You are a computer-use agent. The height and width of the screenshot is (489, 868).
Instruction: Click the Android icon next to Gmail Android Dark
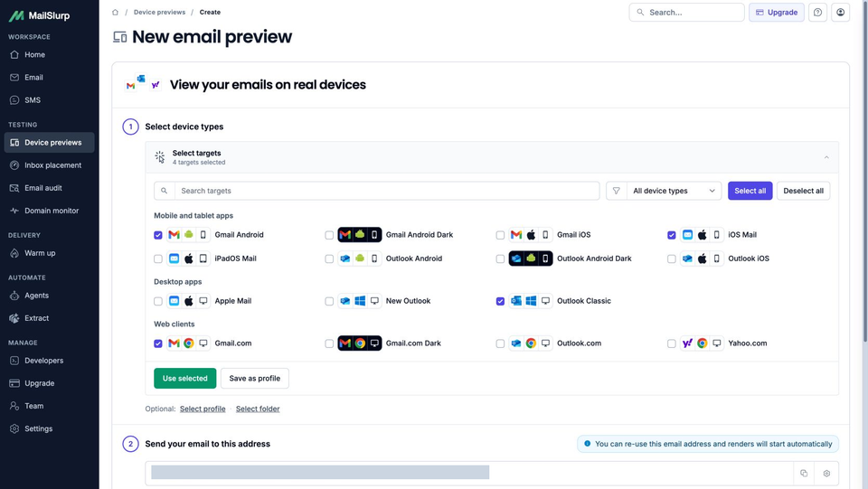[360, 234]
